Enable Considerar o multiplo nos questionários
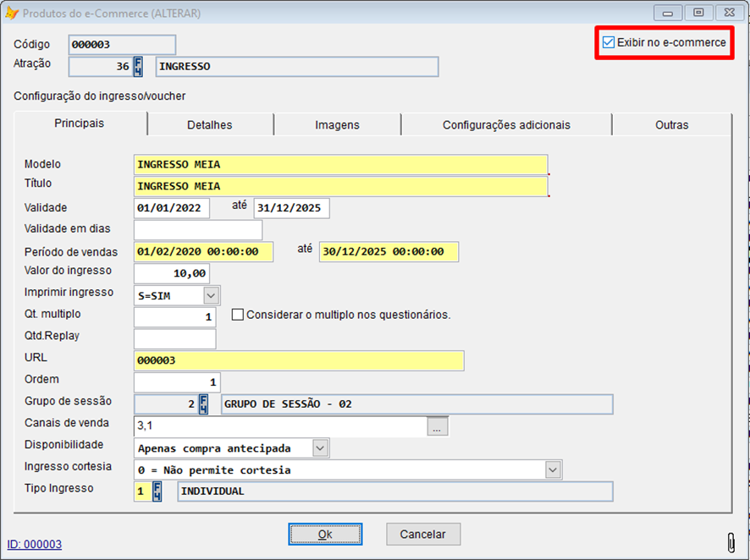The width and height of the screenshot is (750, 560). pos(238,315)
